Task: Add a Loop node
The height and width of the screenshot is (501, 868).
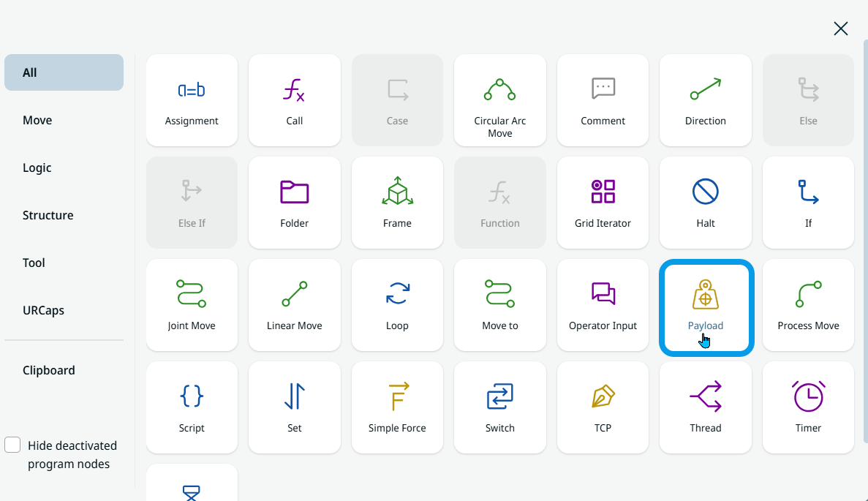Action: tap(397, 305)
